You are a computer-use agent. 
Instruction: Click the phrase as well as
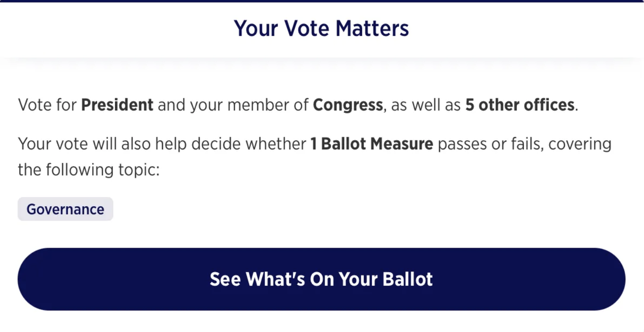coord(426,105)
